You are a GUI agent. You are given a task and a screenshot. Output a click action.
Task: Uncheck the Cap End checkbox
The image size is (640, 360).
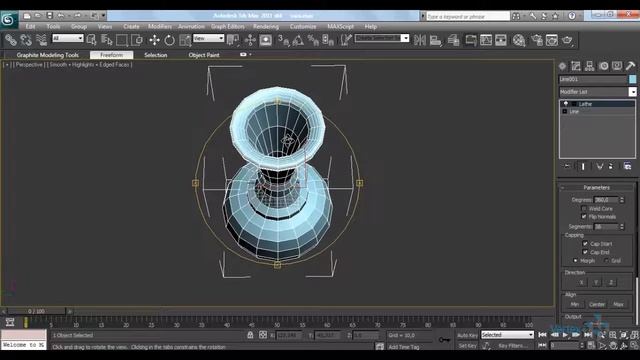coord(585,252)
